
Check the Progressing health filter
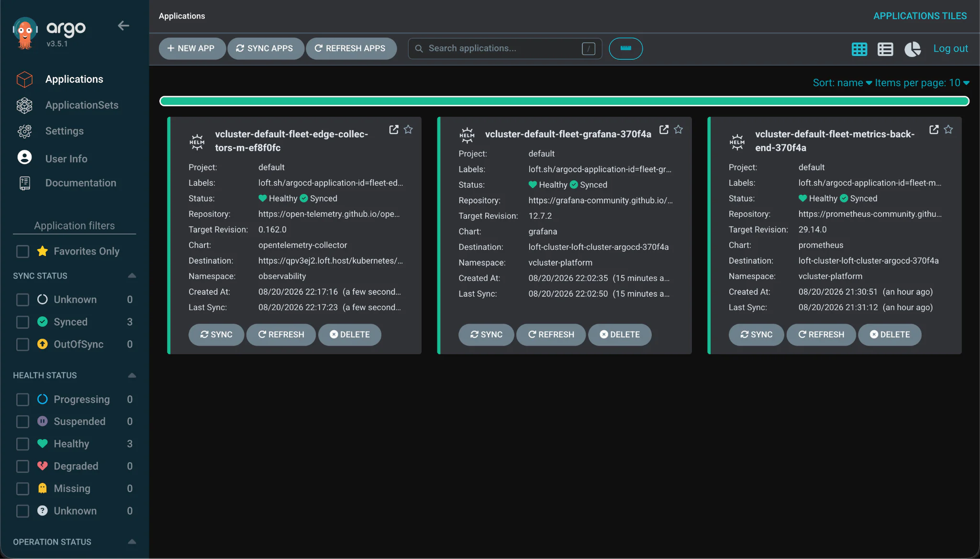point(22,399)
